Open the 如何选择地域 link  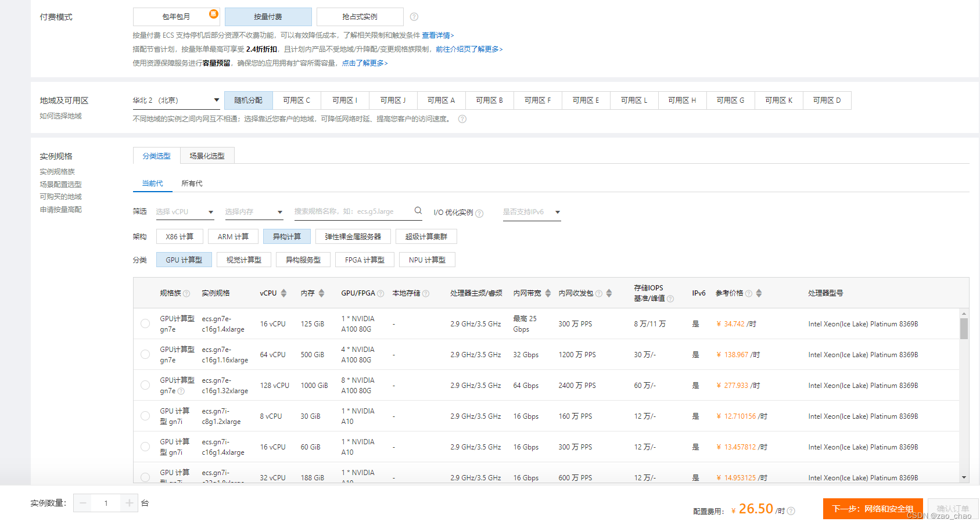tap(60, 116)
